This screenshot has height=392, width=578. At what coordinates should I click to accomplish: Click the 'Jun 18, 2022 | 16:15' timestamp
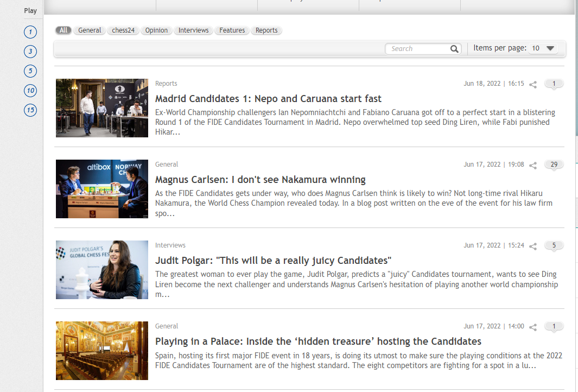click(493, 84)
